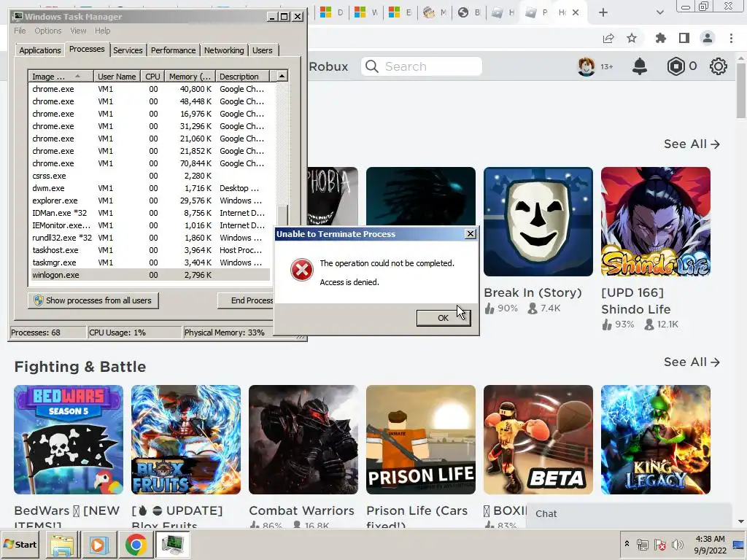Image resolution: width=747 pixels, height=560 pixels.
Task: Sort by the User Name column header
Action: coord(117,76)
